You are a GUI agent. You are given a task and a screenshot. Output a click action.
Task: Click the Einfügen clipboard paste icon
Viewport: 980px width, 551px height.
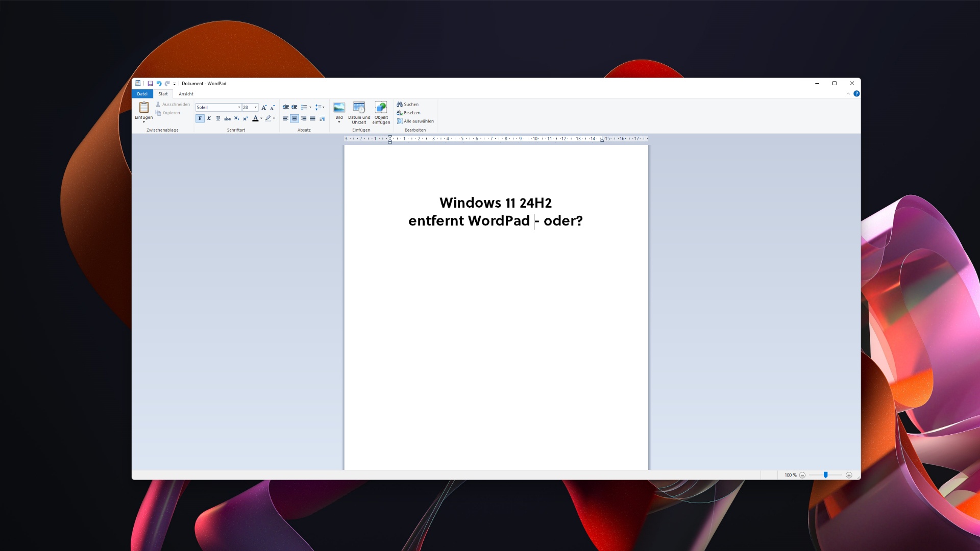(144, 108)
